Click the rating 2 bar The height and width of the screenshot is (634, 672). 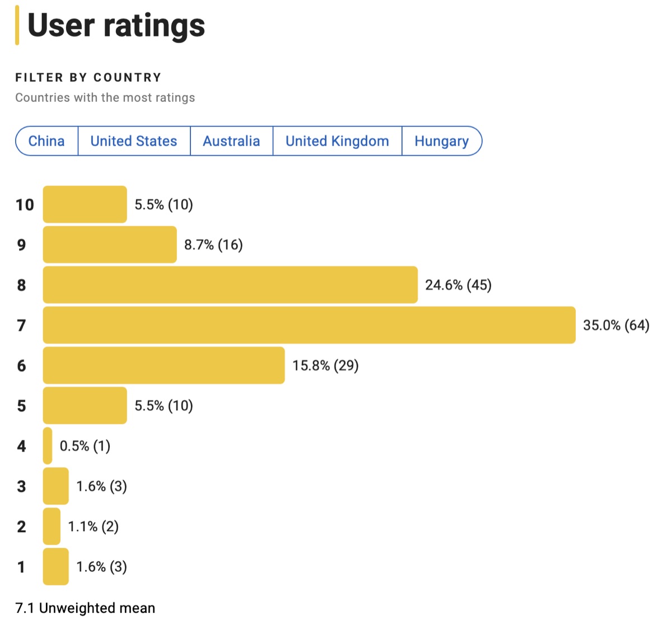52,527
